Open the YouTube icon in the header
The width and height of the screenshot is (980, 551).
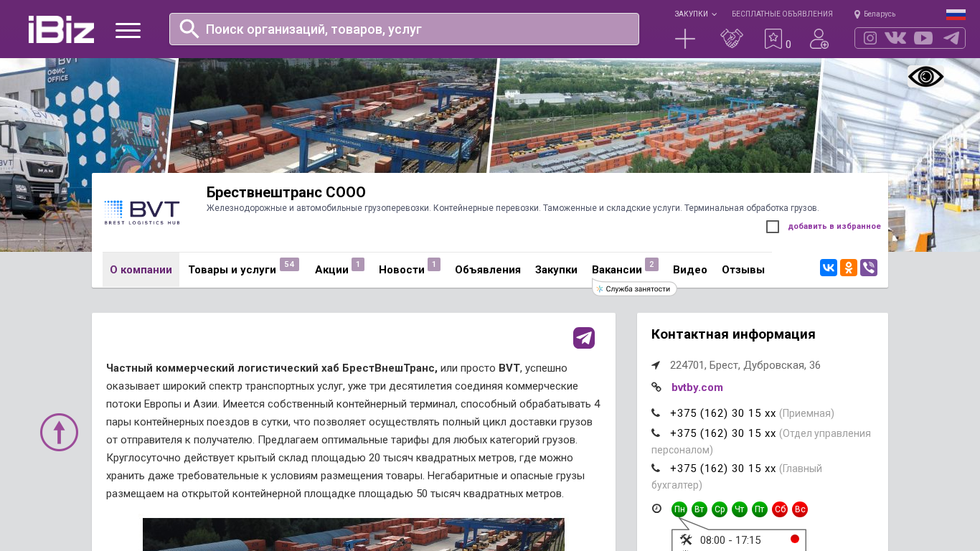point(923,38)
